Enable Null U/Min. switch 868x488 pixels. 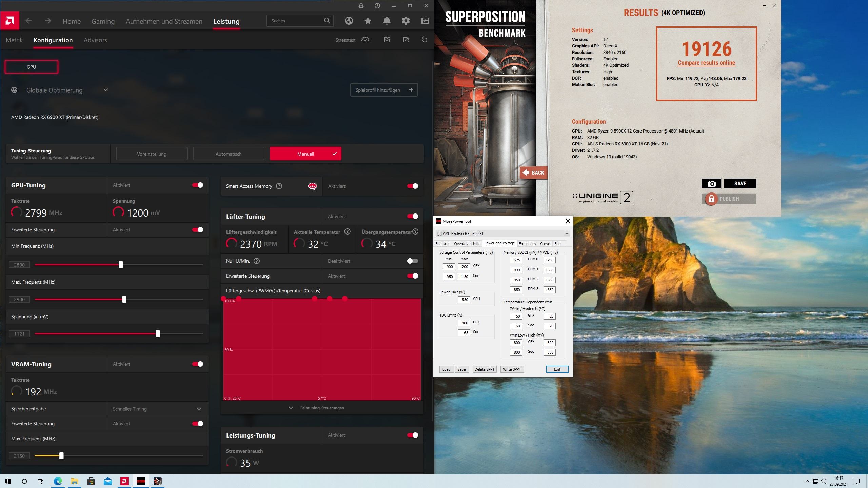tap(413, 261)
